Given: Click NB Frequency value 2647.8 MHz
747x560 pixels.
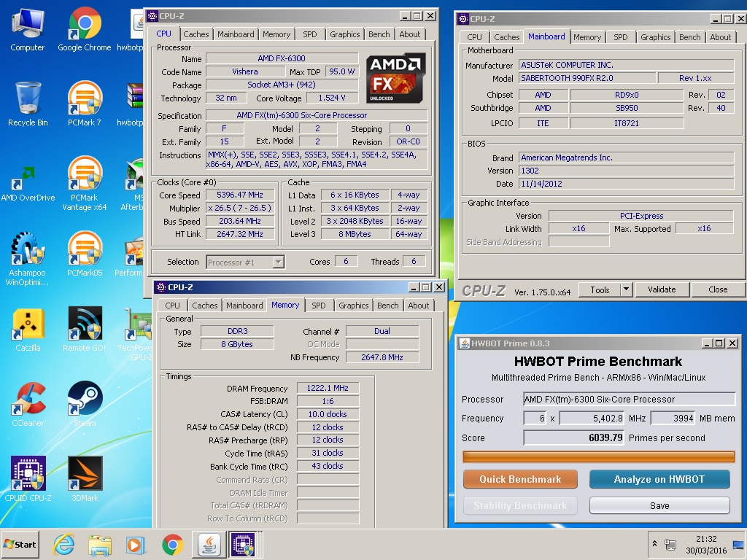Looking at the screenshot, I should [382, 357].
